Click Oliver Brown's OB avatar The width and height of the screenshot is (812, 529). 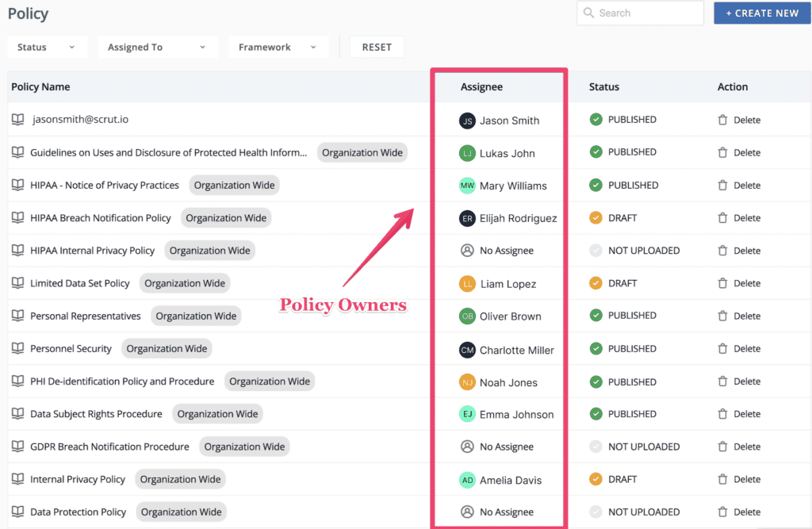click(x=467, y=316)
